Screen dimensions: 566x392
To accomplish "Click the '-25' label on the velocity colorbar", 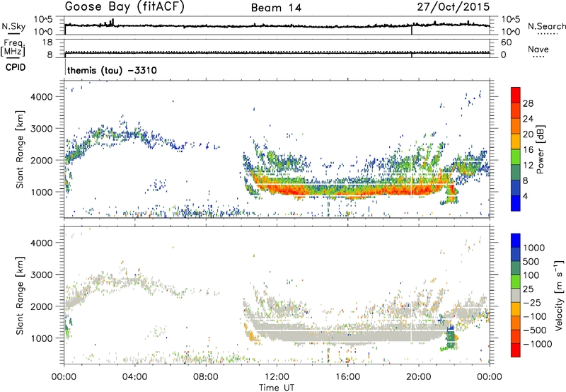I will point(532,302).
